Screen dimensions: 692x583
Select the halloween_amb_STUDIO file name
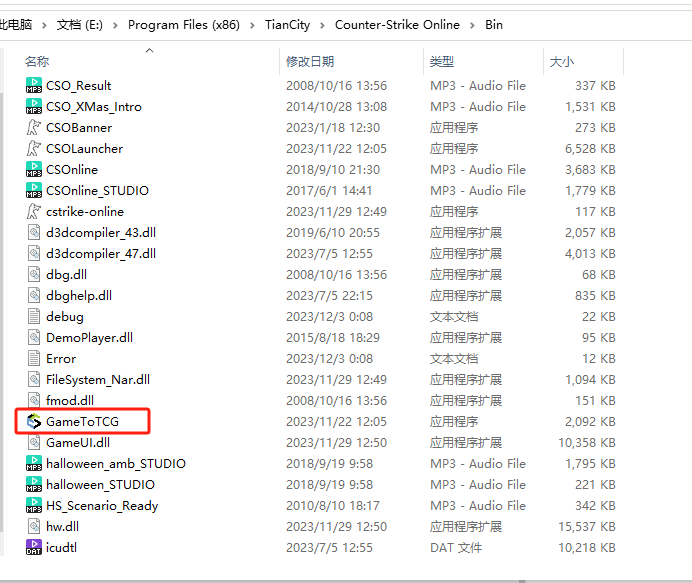coord(116,463)
